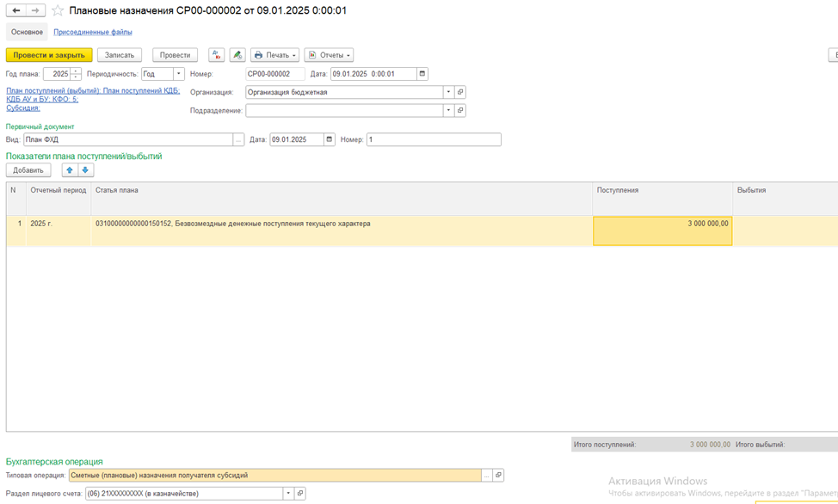This screenshot has height=504, width=838.
Task: Move the selected row down with blue arrow
Action: 85,170
